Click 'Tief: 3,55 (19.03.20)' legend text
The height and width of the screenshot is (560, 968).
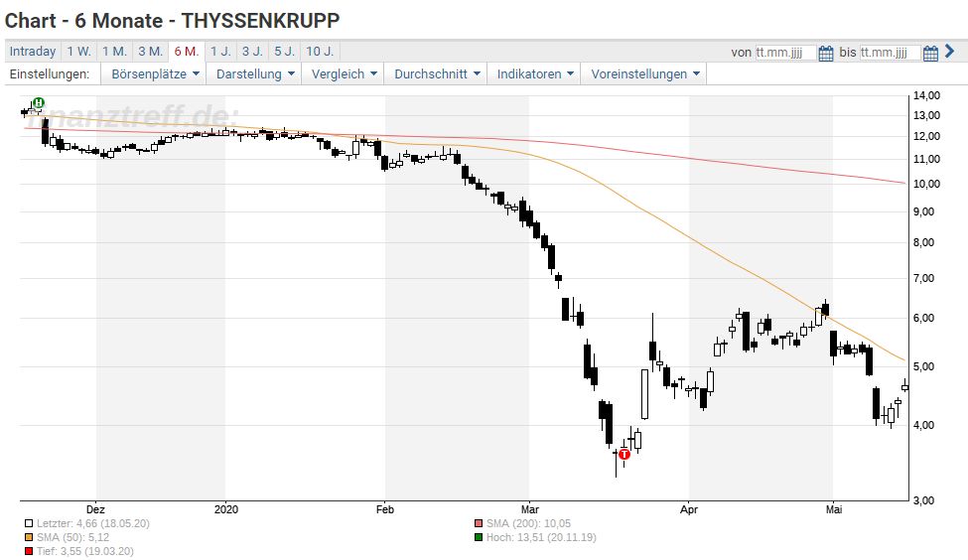(x=85, y=551)
